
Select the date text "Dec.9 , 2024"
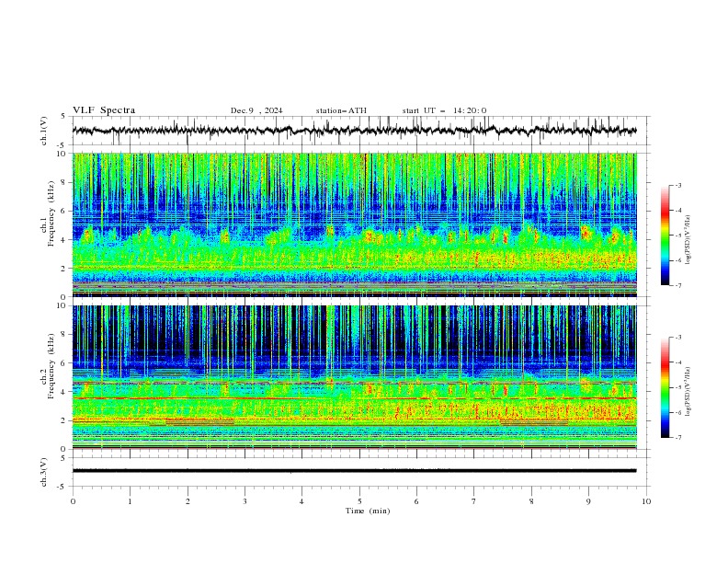[x=256, y=110]
